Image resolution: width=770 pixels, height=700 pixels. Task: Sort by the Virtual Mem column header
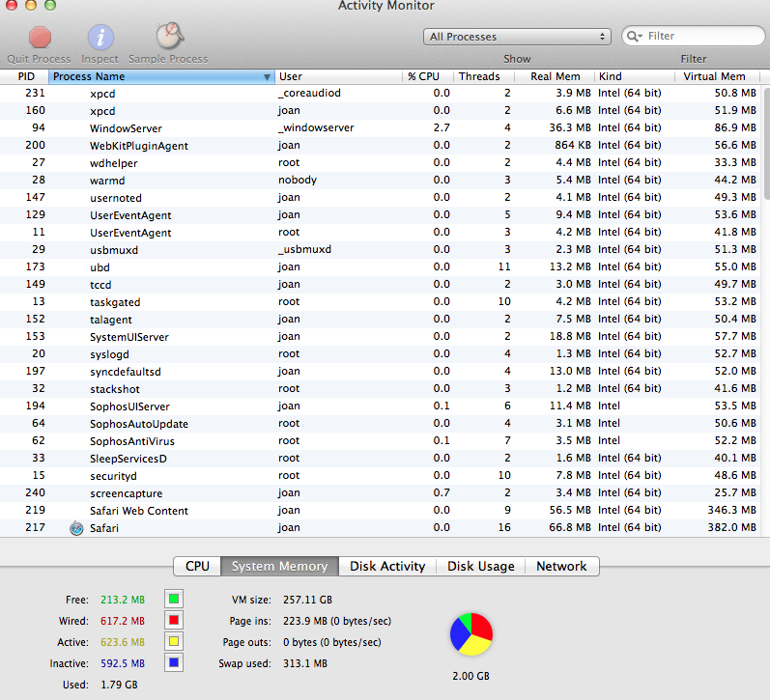[717, 76]
